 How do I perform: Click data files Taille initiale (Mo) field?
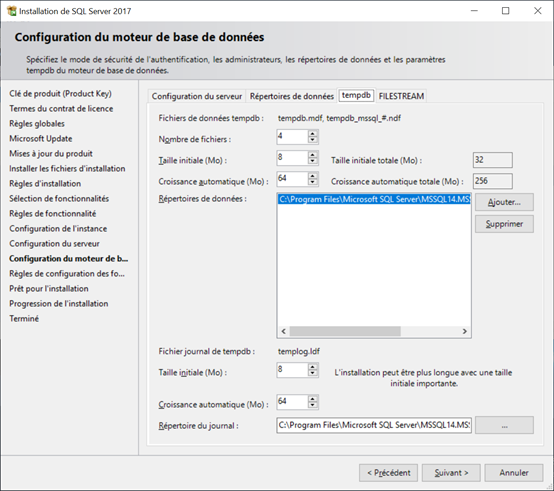point(292,158)
